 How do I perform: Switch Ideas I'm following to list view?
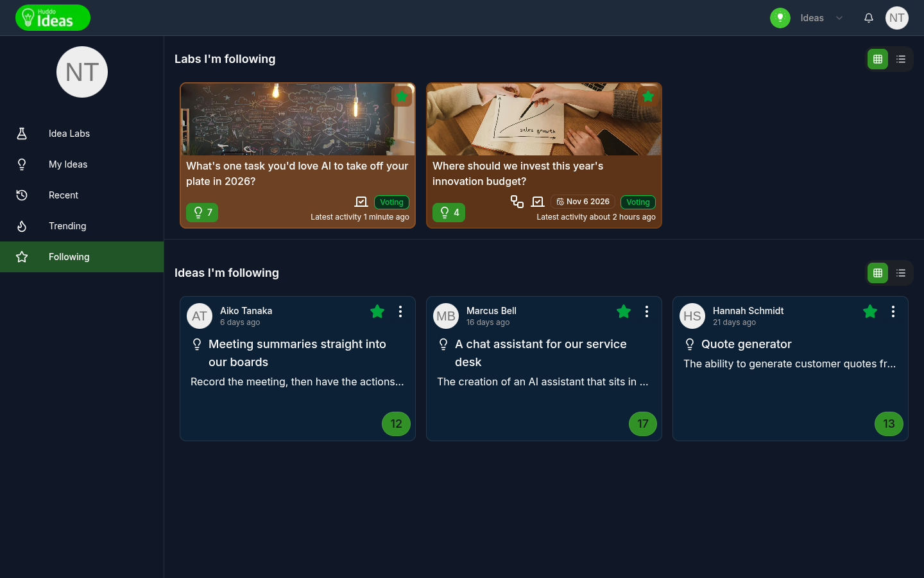click(901, 273)
